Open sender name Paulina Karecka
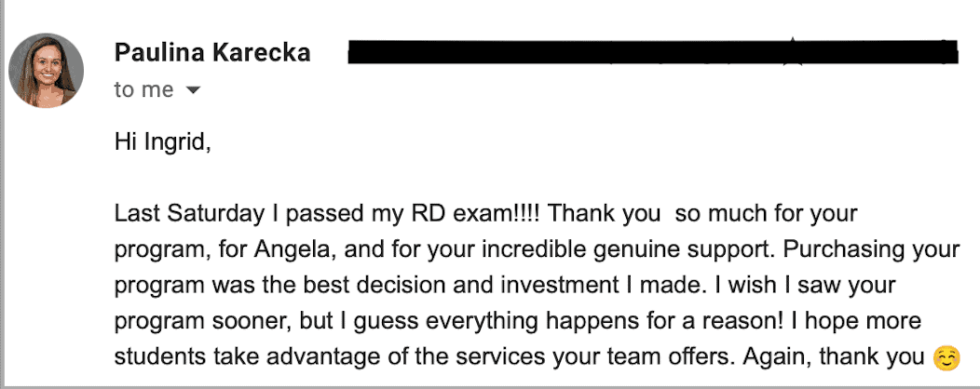This screenshot has height=389, width=980. point(212,53)
